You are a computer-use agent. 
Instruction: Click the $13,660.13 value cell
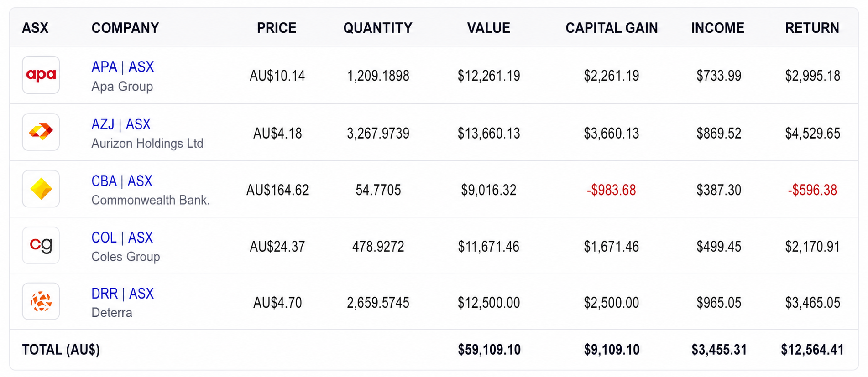489,134
